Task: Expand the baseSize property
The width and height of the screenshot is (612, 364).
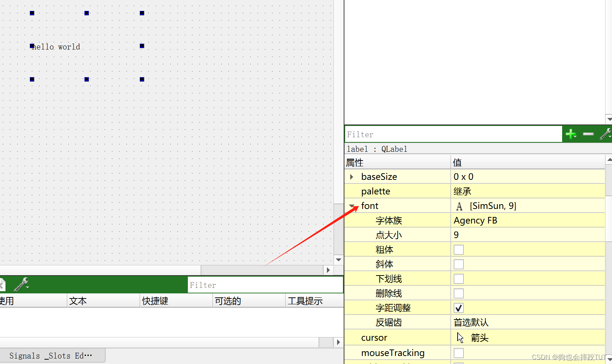Action: coord(351,177)
